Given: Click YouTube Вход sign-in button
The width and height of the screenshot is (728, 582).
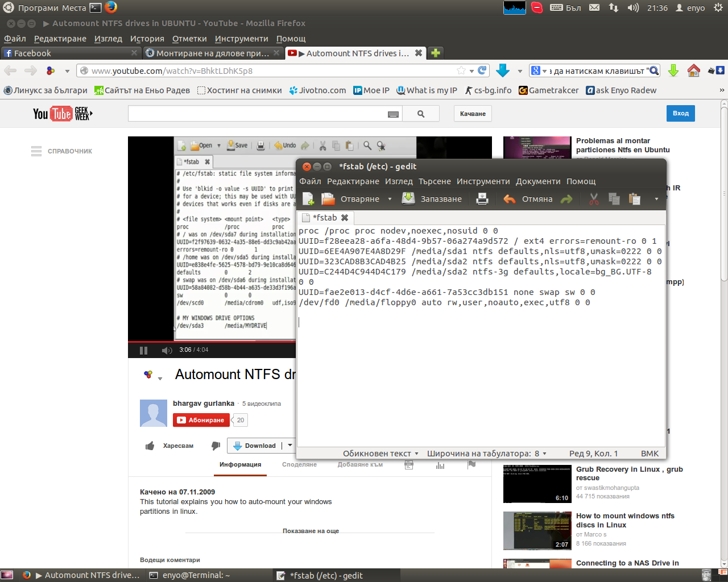Looking at the screenshot, I should click(681, 114).
